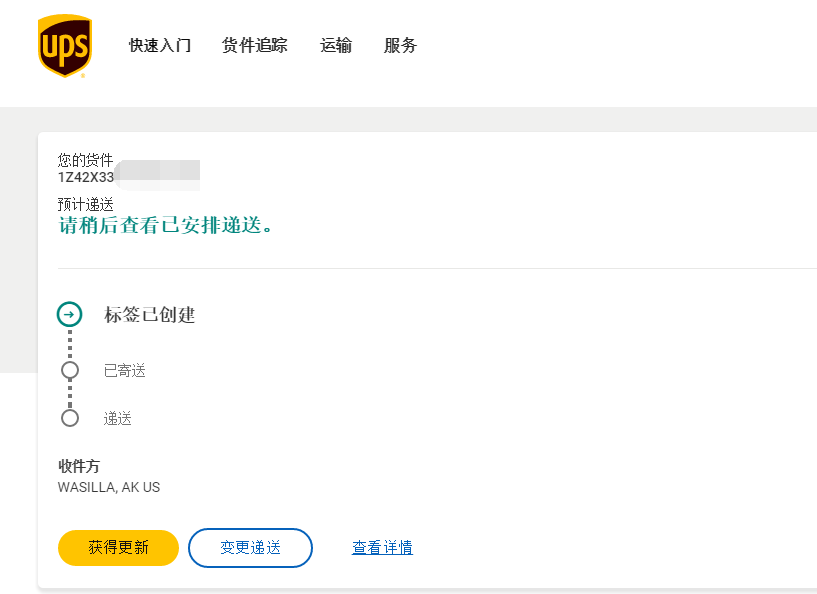Click the 递送 empty circle marker
The width and height of the screenshot is (817, 594).
(70, 418)
